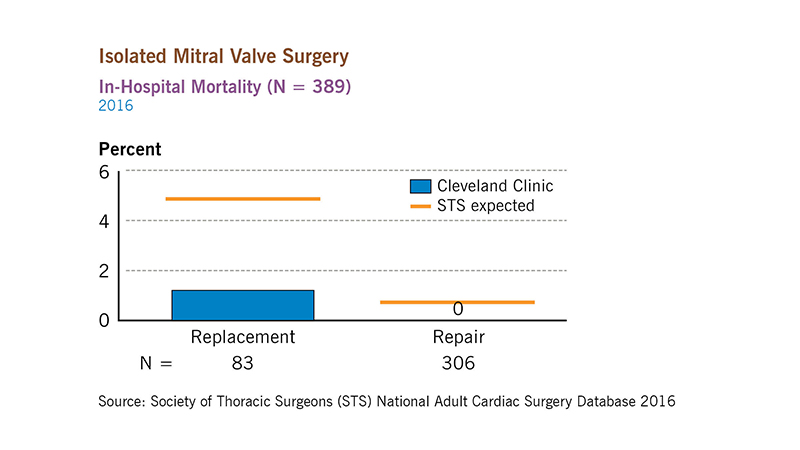Click the "N =" row label
800x450 pixels.
click(155, 363)
